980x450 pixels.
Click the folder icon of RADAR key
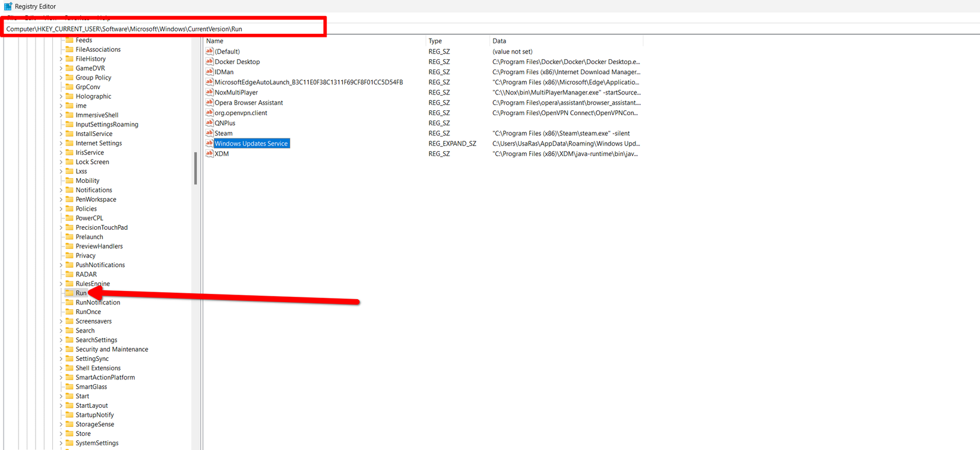coord(69,274)
